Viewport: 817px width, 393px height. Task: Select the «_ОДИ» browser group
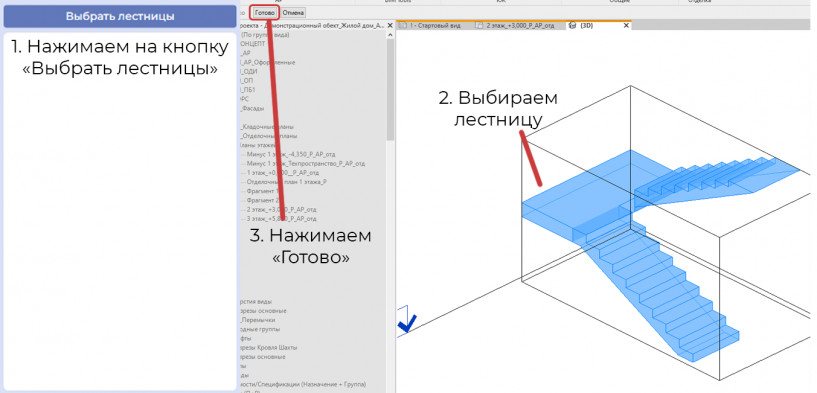[249, 71]
